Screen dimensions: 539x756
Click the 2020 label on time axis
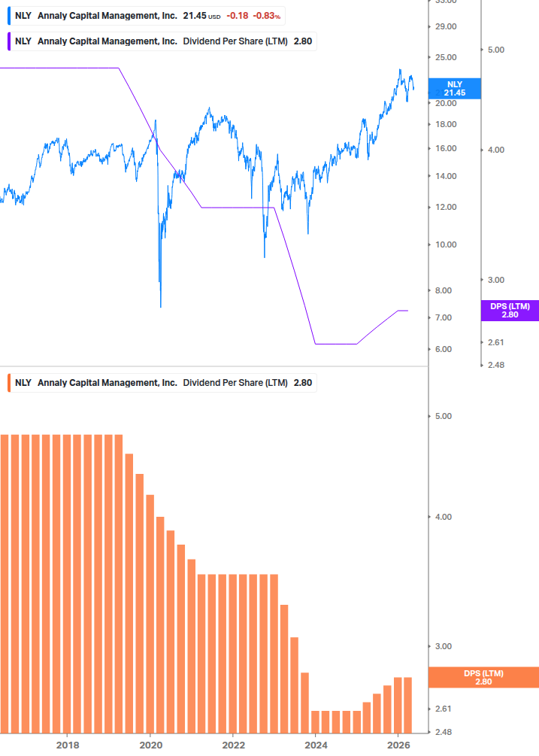click(x=151, y=745)
